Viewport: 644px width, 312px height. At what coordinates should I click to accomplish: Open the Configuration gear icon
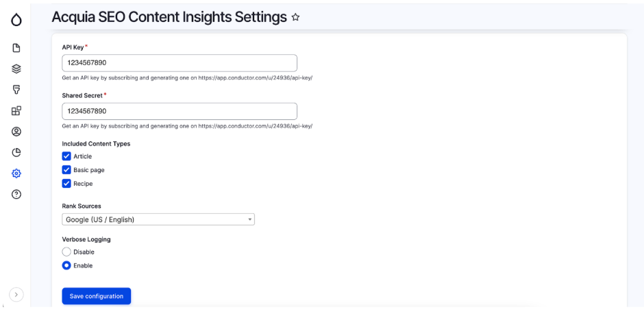tap(16, 173)
